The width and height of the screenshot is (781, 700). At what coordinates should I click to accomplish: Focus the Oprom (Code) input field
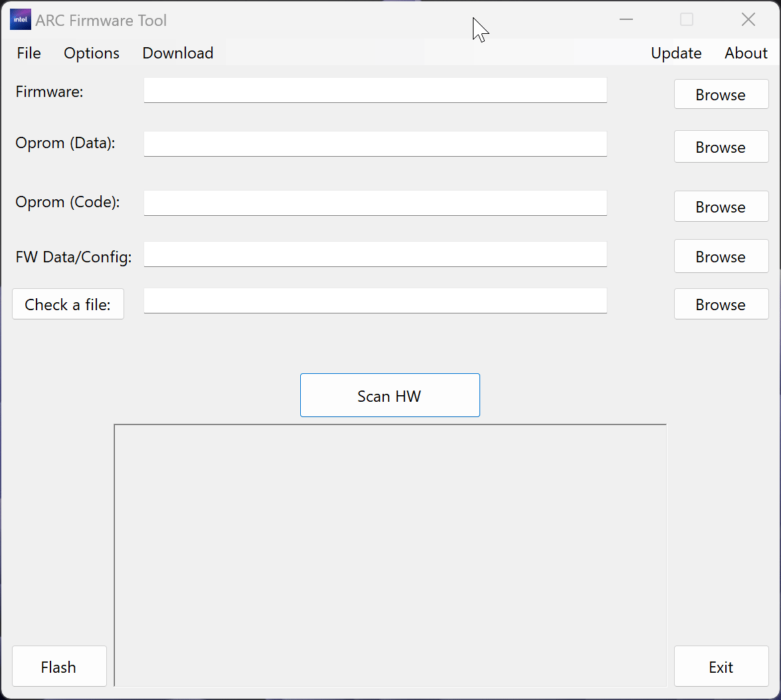click(375, 203)
